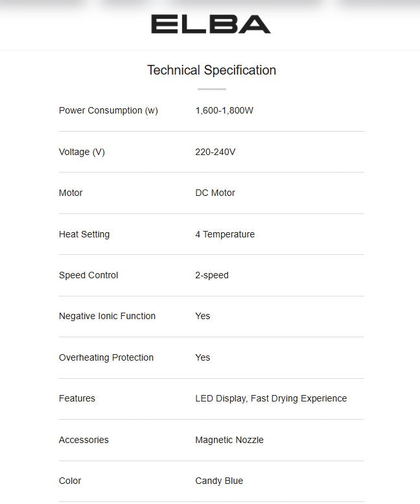
Task: Select the 4 Temperature value
Action: coord(225,234)
